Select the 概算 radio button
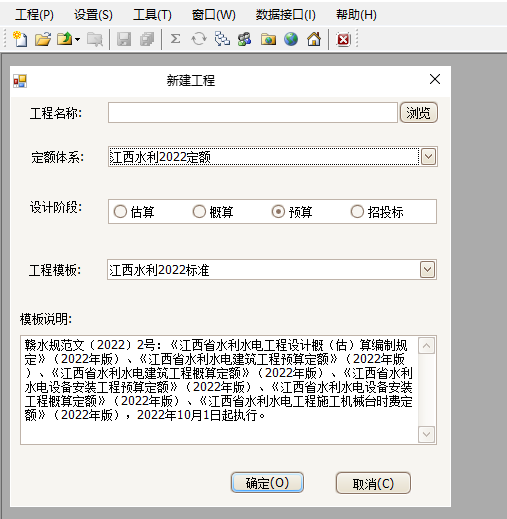The width and height of the screenshot is (507, 519). click(x=213, y=212)
